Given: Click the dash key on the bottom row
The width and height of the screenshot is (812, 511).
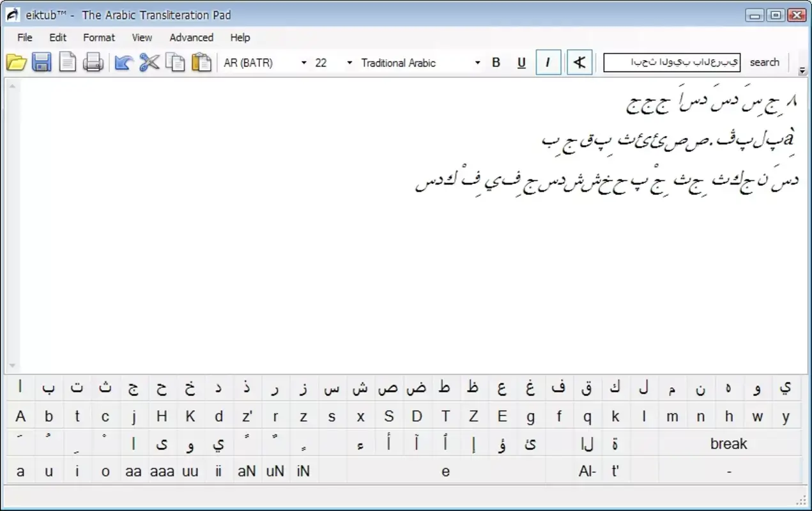Looking at the screenshot, I should pos(729,472).
